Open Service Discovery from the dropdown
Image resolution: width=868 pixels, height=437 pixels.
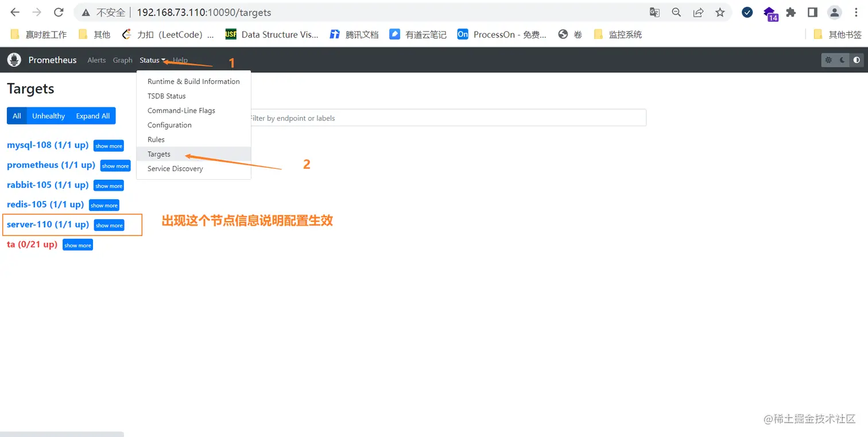tap(175, 168)
